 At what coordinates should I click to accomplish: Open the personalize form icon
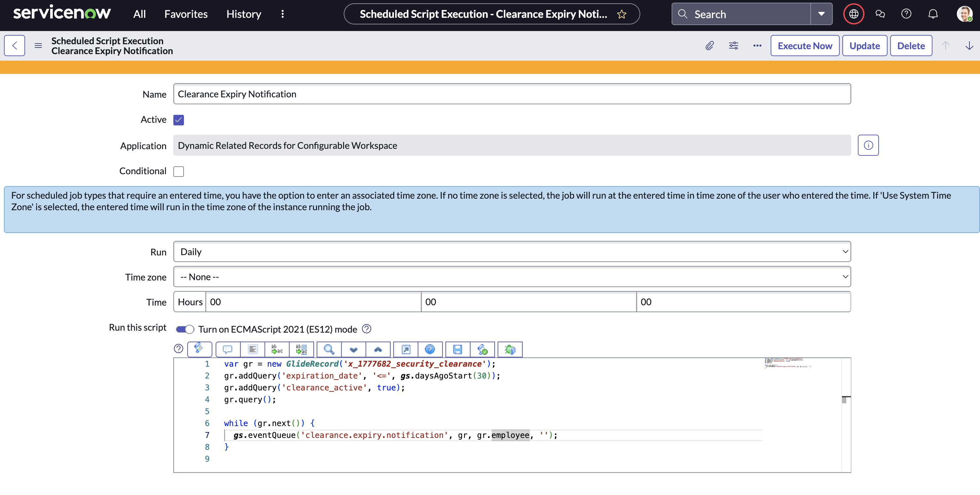733,45
